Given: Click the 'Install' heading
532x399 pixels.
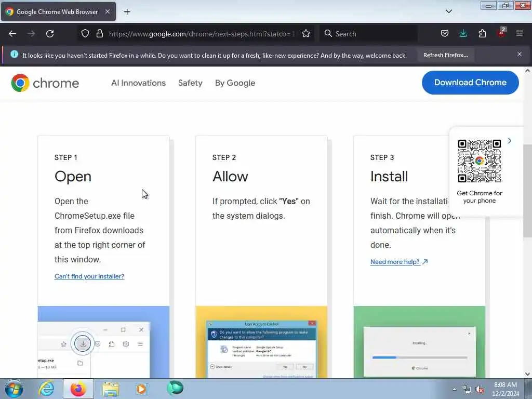Looking at the screenshot, I should (x=389, y=177).
